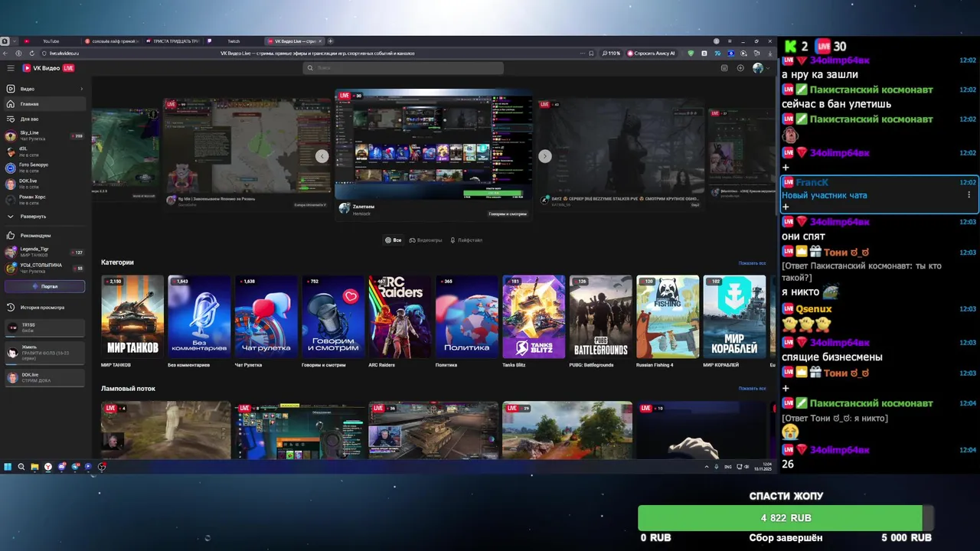This screenshot has width=980, height=551.
Task: Show all Ламповый поток streams
Action: point(752,389)
